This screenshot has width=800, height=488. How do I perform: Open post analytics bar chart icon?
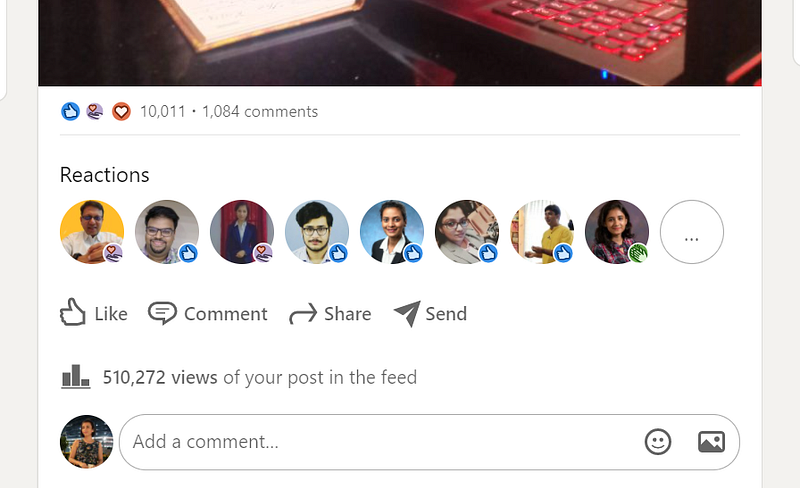pos(76,377)
